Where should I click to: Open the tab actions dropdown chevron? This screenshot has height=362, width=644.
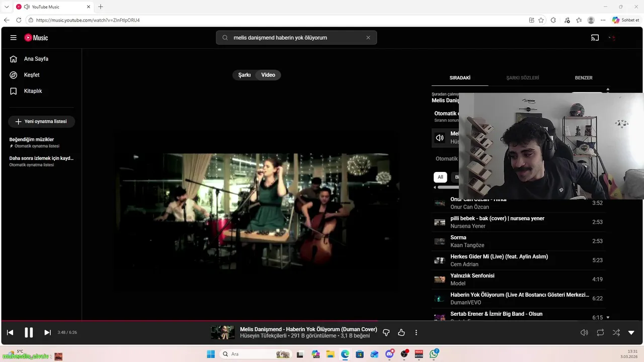(x=7, y=7)
